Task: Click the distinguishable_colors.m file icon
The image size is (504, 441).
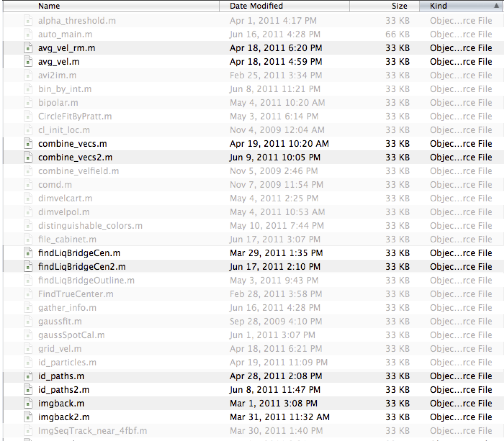Action: [28, 226]
